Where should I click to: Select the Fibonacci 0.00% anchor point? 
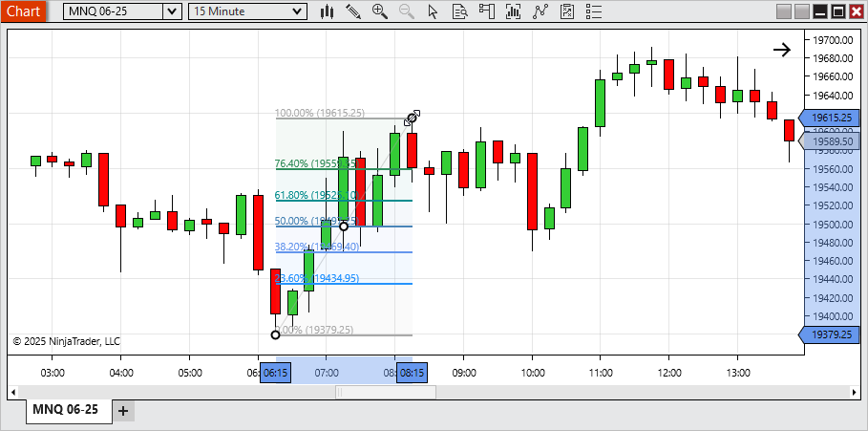point(276,334)
